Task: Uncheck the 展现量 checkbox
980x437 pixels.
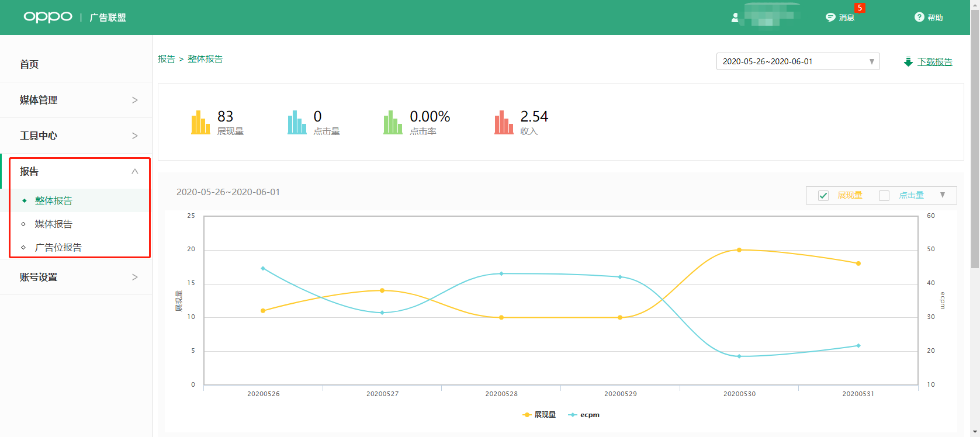Action: [823, 196]
